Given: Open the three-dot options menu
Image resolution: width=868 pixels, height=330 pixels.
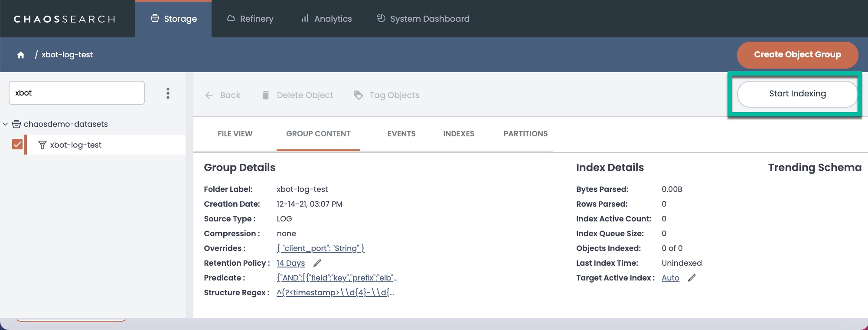Looking at the screenshot, I should pos(168,93).
